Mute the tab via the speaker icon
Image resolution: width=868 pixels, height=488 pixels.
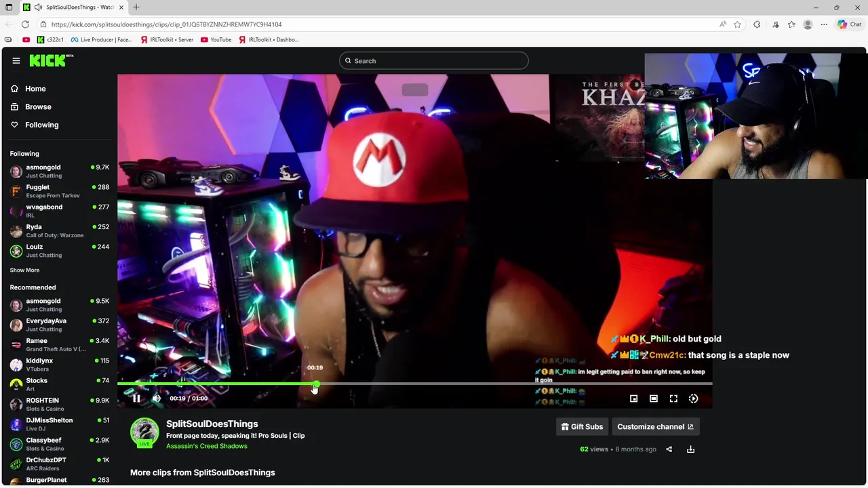pos(39,7)
